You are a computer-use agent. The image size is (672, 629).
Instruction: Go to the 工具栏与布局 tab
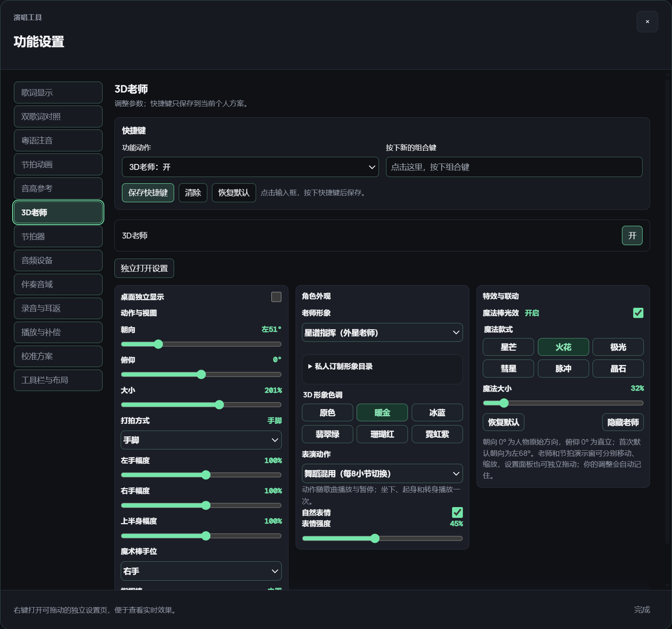coord(58,380)
